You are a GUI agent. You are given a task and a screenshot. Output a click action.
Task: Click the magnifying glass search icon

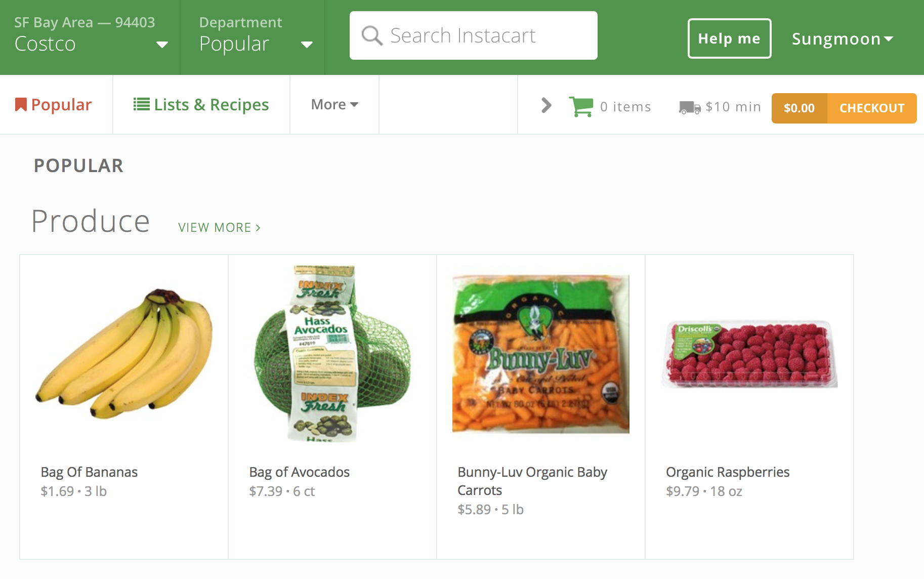(x=372, y=36)
